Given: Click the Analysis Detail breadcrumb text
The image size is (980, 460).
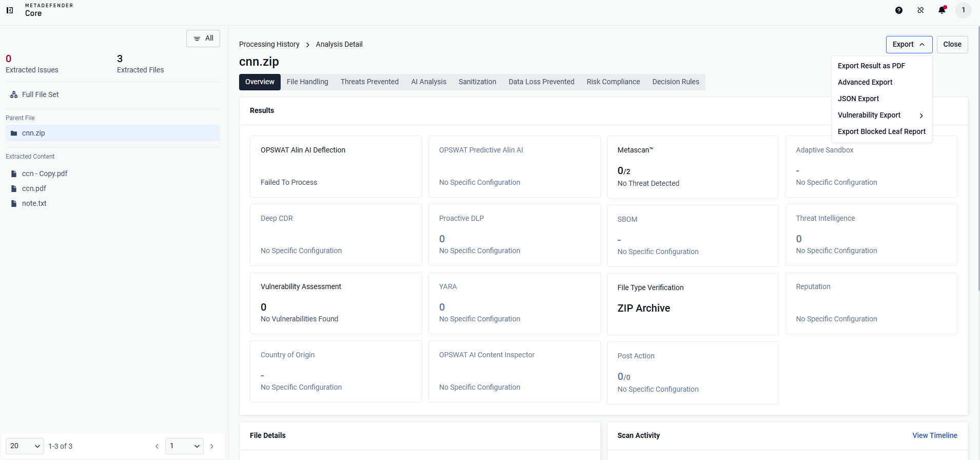Looking at the screenshot, I should 339,45.
